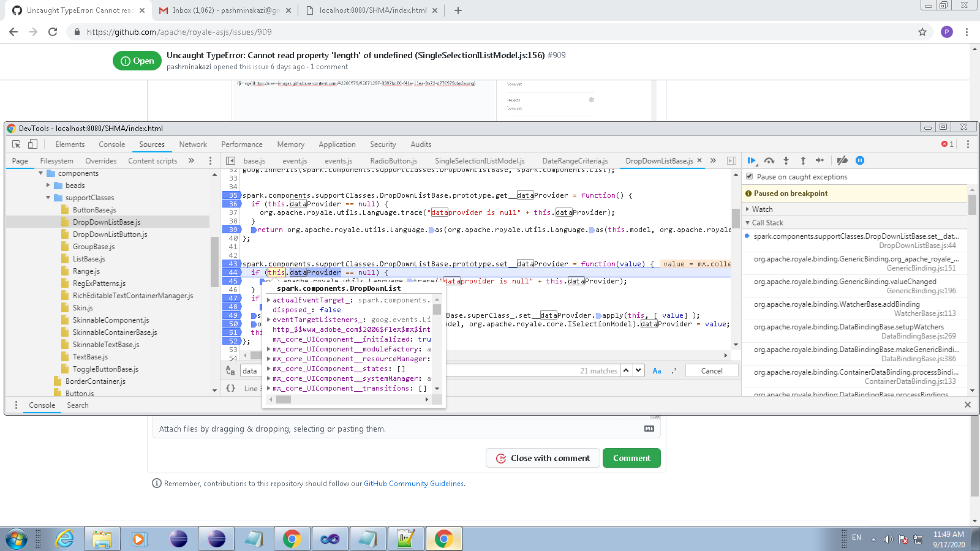
Task: Open Windows Explorer from taskbar
Action: pyautogui.click(x=102, y=539)
